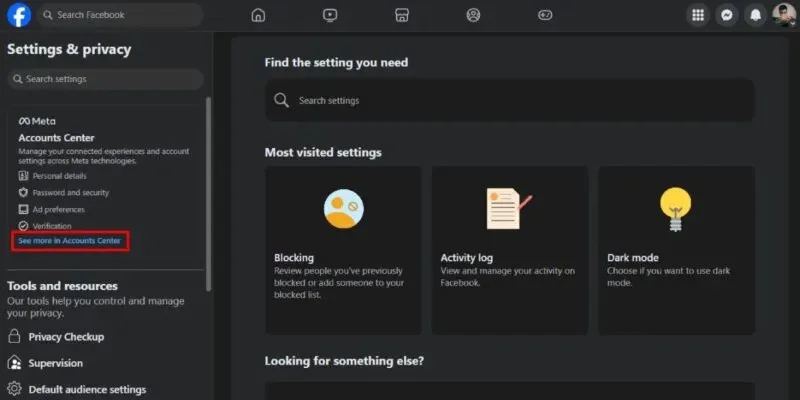Click the magnifier icon in main Search settings
Viewport: 800px width, 400px height.
coord(281,100)
